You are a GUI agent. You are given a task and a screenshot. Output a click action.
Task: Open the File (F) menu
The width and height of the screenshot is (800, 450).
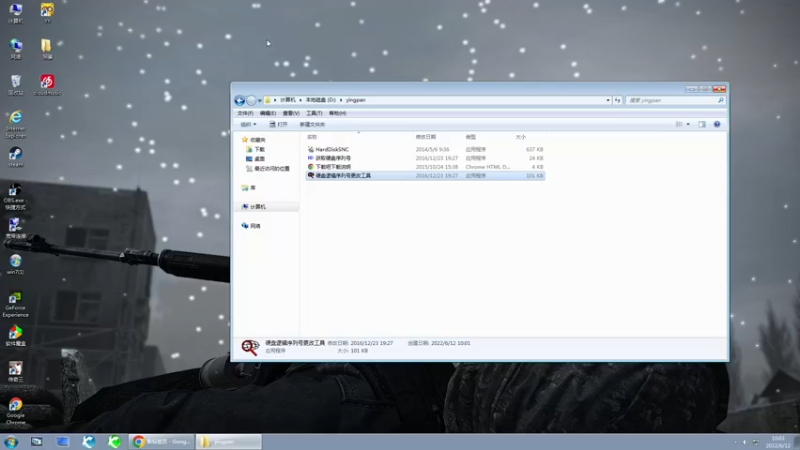point(245,113)
